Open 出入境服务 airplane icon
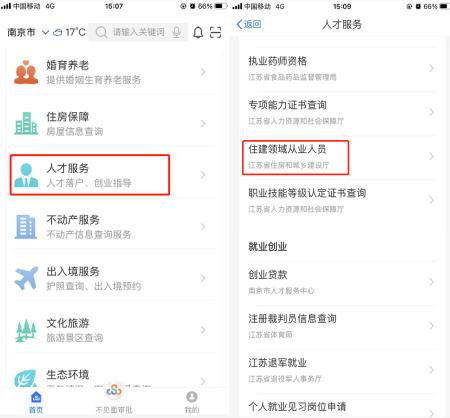This screenshot has width=450, height=418. pyautogui.click(x=26, y=278)
